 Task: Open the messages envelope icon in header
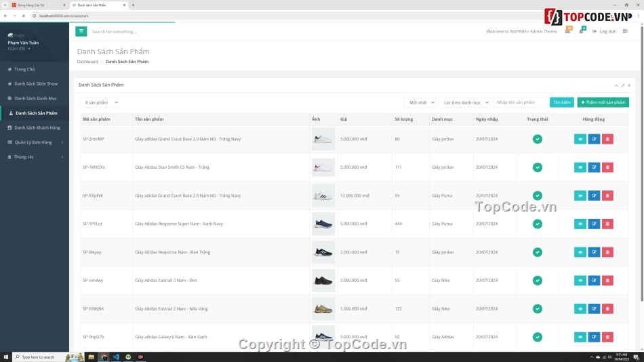(x=567, y=31)
